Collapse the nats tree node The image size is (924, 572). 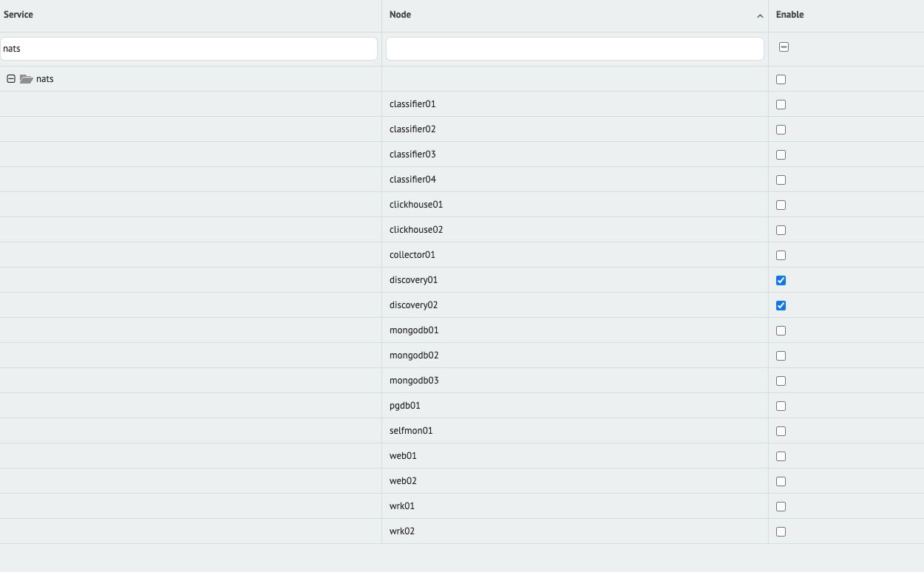click(x=11, y=79)
